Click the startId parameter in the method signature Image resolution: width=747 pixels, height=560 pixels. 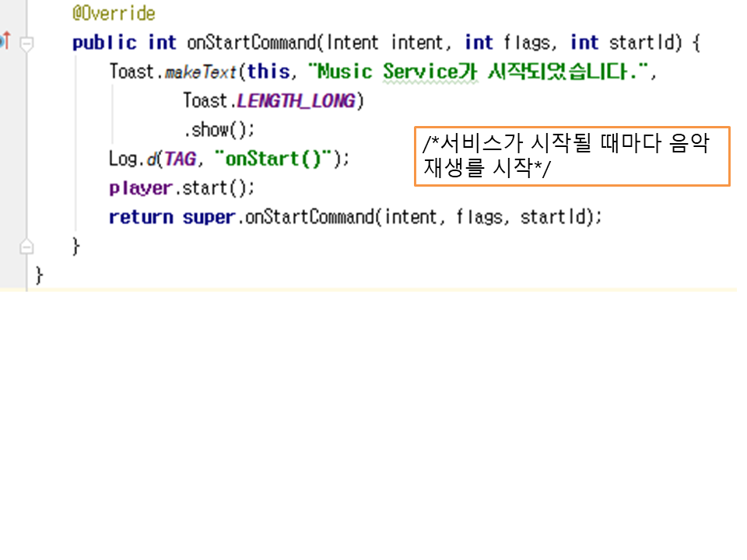click(644, 43)
